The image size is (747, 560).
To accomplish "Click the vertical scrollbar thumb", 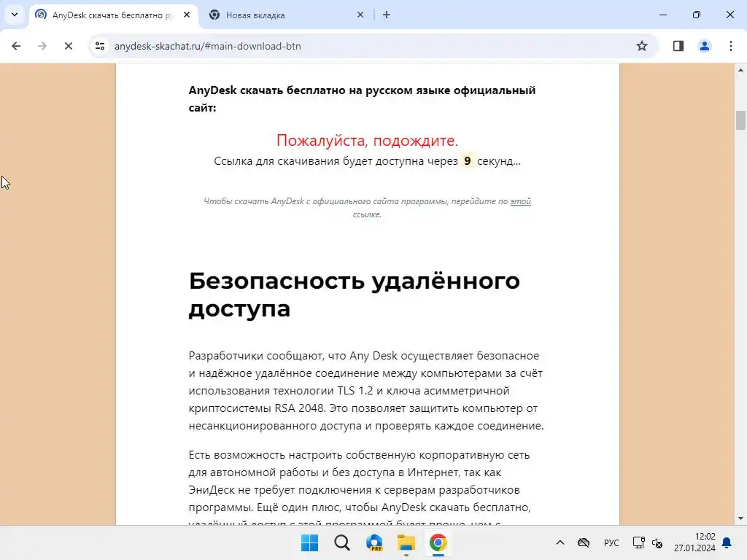I will pos(740,120).
